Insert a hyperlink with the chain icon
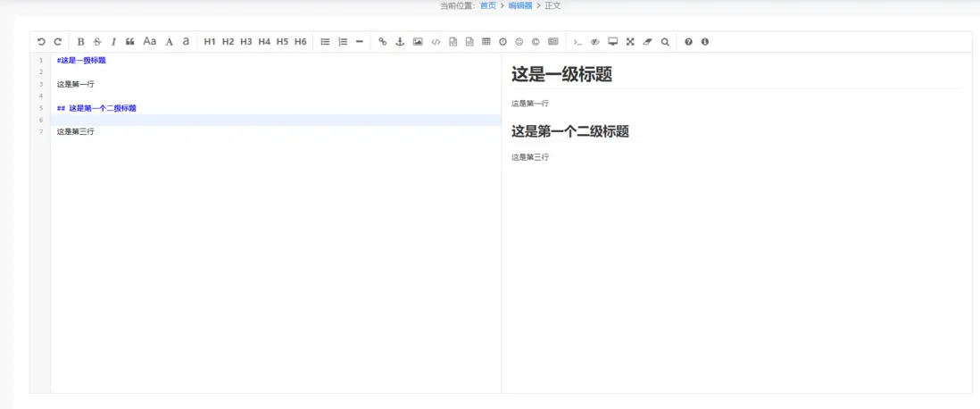 383,42
